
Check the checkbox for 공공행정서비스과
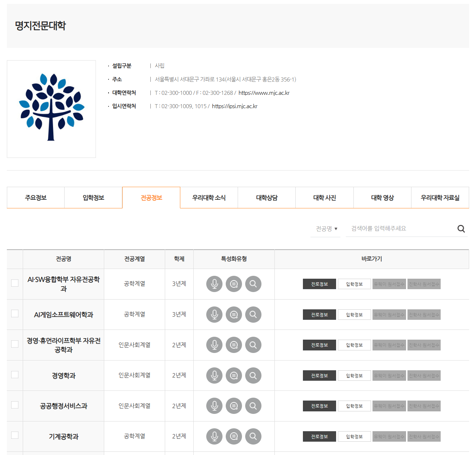coord(14,405)
